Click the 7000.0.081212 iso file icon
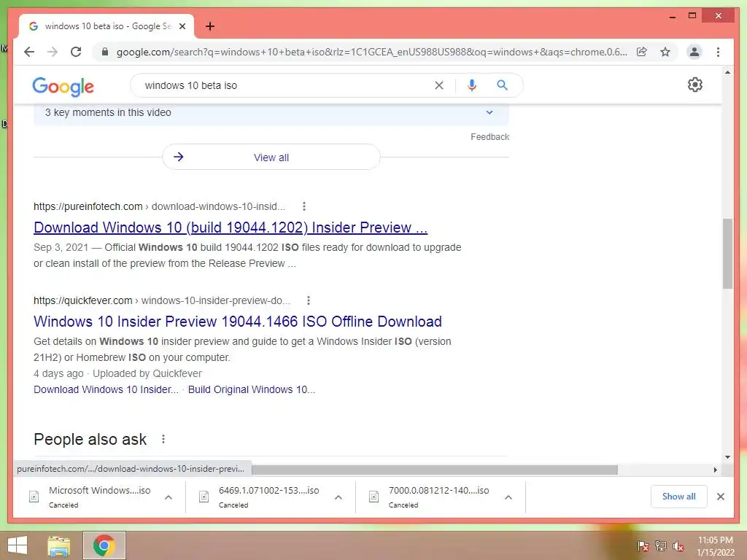747x560 pixels. click(374, 497)
